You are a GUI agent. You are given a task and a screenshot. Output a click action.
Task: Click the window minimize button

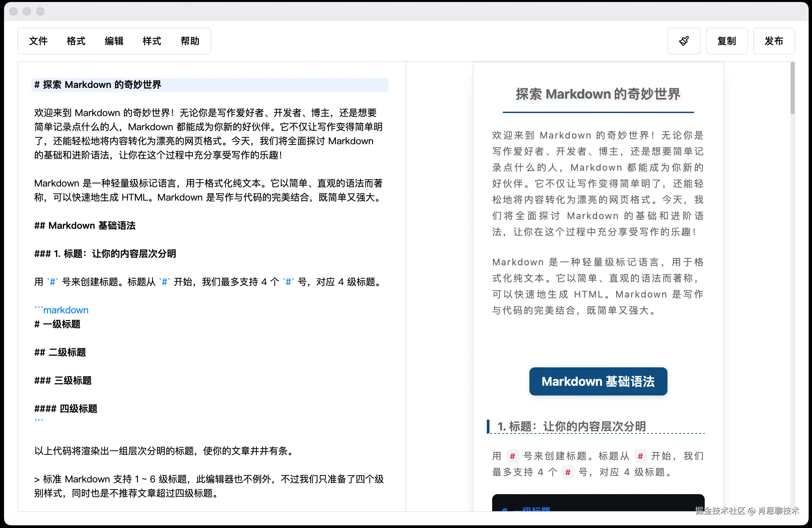coord(27,12)
